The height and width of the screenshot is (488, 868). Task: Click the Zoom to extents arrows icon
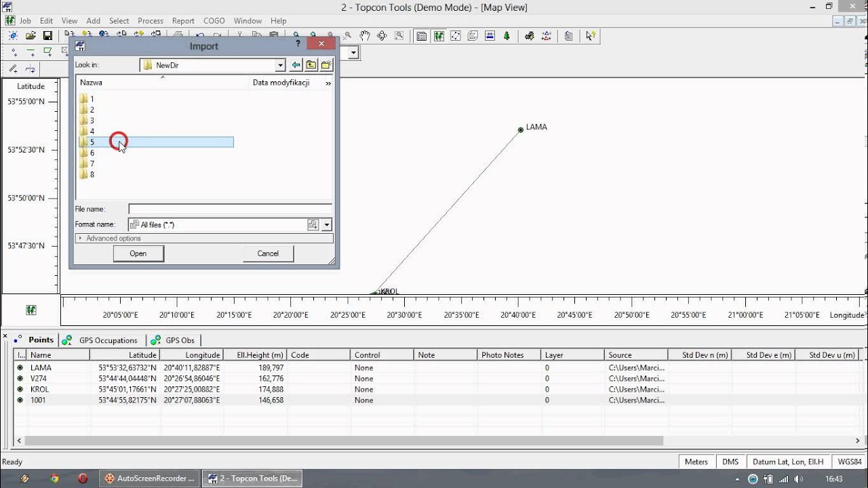[382, 36]
